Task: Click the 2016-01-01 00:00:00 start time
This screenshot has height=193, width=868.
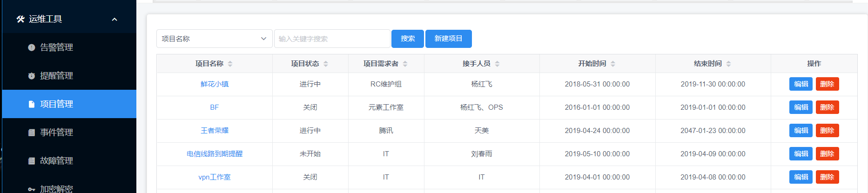Action: 597,107
